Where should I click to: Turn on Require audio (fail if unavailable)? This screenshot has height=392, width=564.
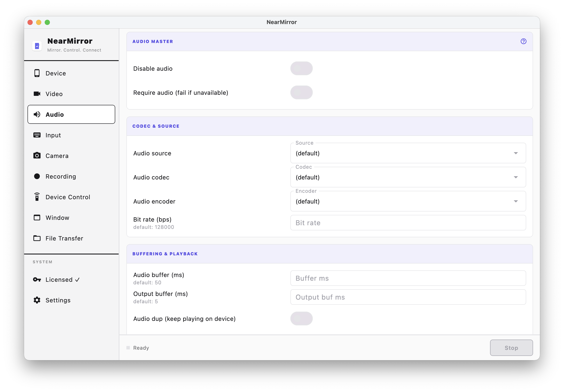(301, 92)
